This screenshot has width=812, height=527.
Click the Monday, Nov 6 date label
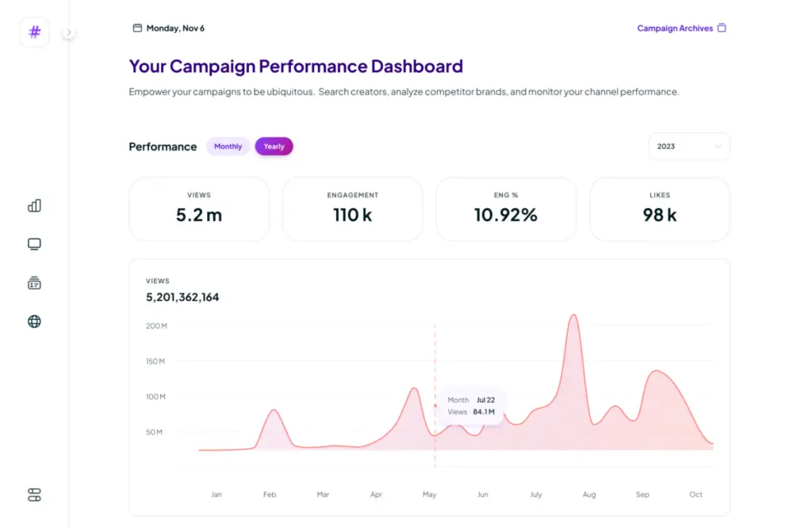point(175,29)
